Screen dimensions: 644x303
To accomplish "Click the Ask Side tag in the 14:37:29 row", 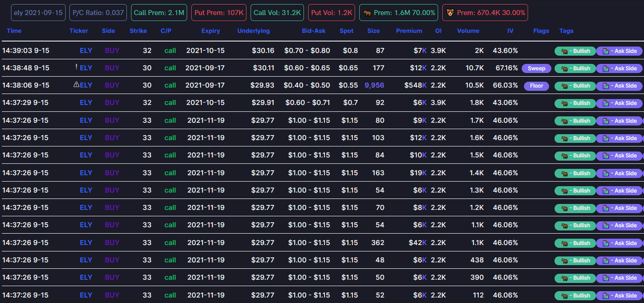I will point(619,104).
